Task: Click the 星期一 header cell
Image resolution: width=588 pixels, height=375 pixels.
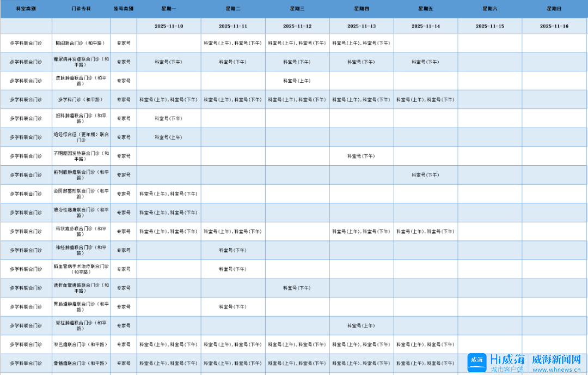Action: point(169,9)
